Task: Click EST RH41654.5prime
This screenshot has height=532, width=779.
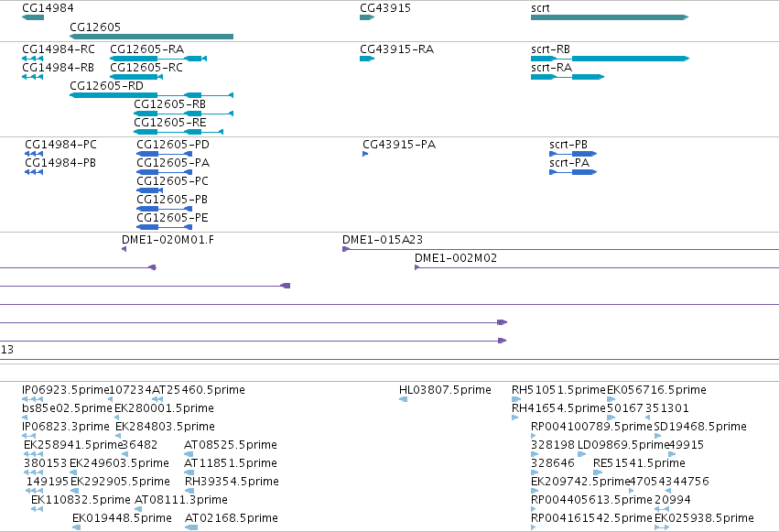Action: pos(515,418)
